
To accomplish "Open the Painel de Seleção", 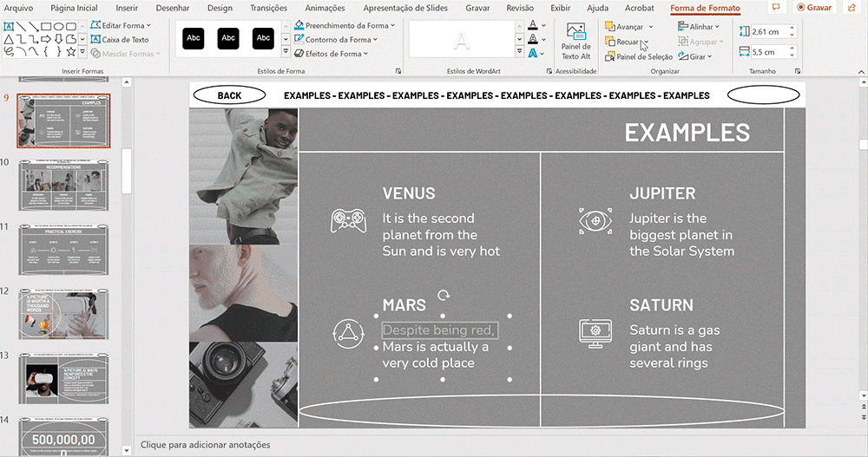I will pyautogui.click(x=638, y=56).
